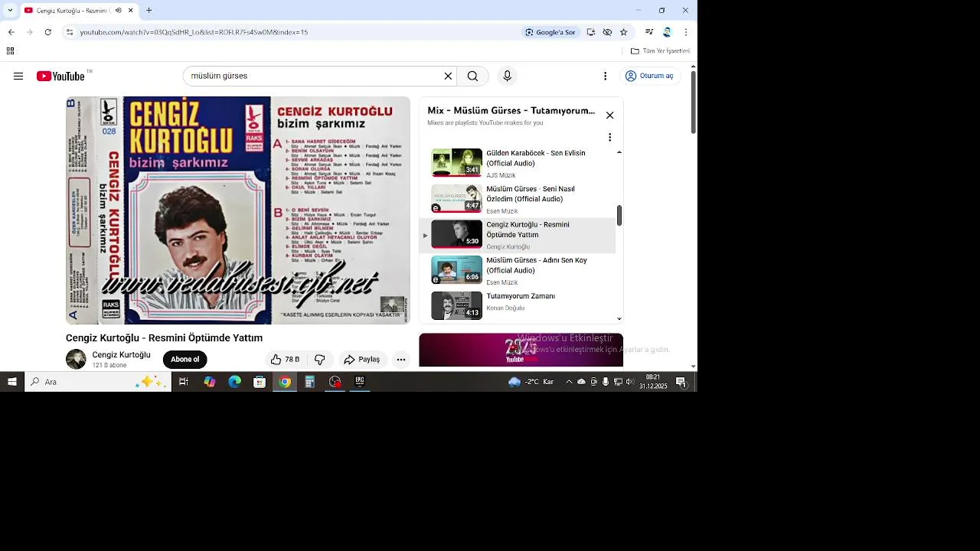Click Oturum aç sign-in button
980x551 pixels.
649,76
